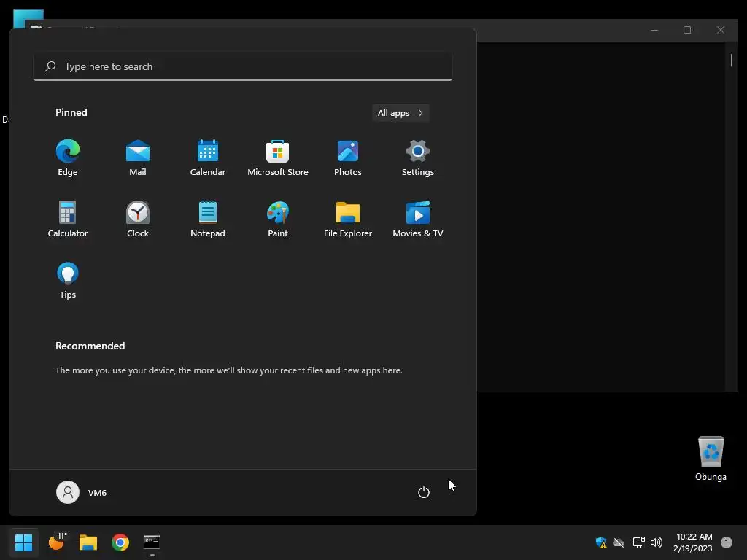Image resolution: width=747 pixels, height=560 pixels.
Task: Open the notification count badge
Action: point(727,542)
